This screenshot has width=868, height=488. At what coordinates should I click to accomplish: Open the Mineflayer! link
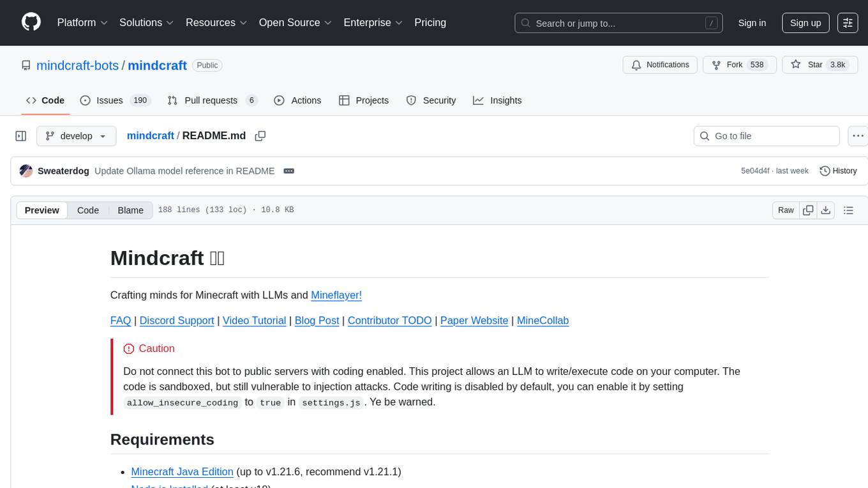click(x=336, y=295)
